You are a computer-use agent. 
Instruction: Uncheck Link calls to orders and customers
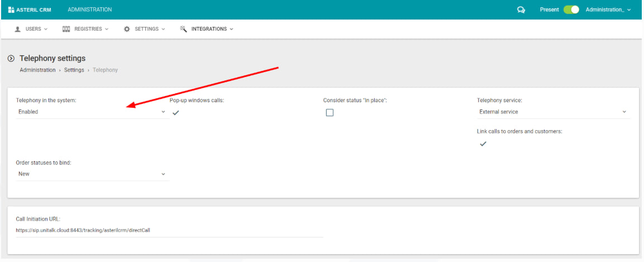click(x=483, y=144)
